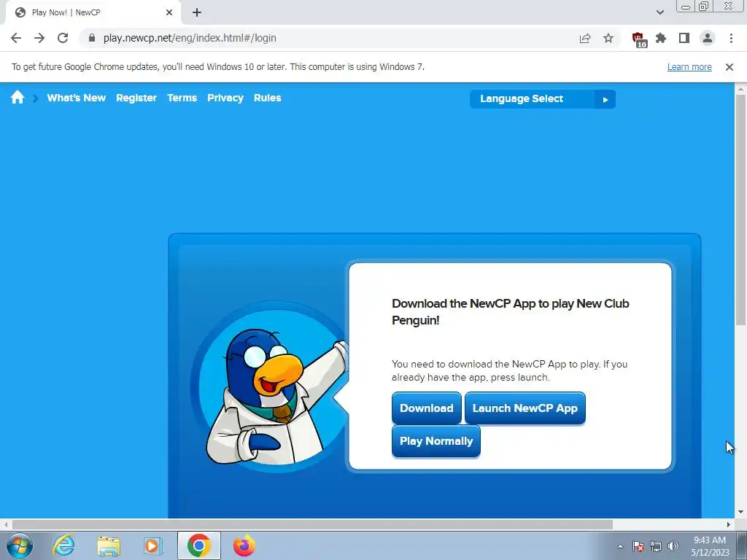Image resolution: width=747 pixels, height=560 pixels.
Task: Open the What's New page
Action: [x=76, y=98]
